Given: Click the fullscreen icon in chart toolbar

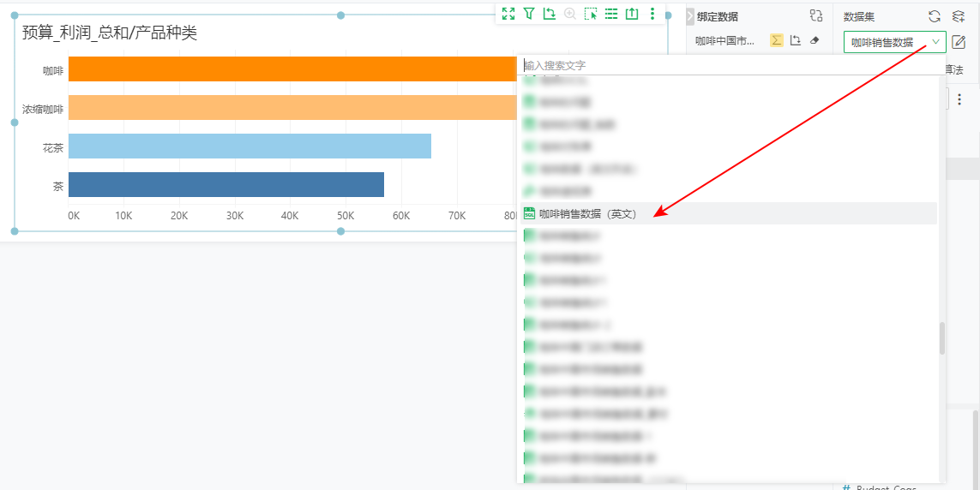Looking at the screenshot, I should pyautogui.click(x=508, y=14).
